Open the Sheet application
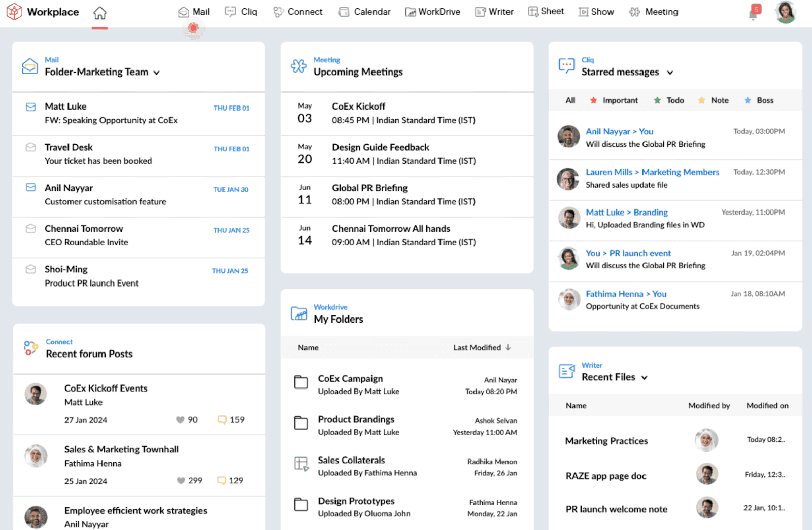 (x=546, y=11)
